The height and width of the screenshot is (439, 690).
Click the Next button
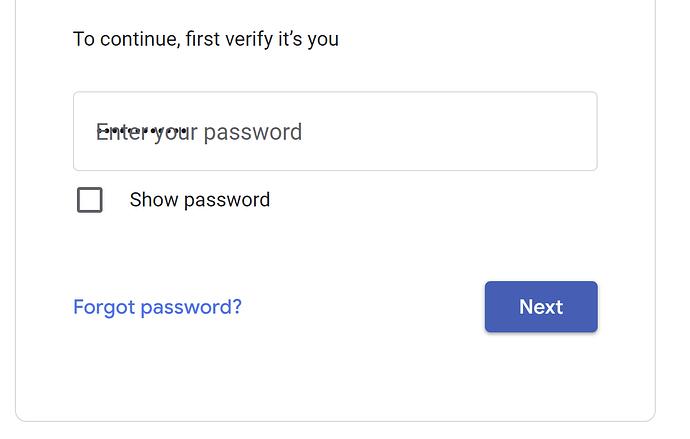(x=541, y=307)
